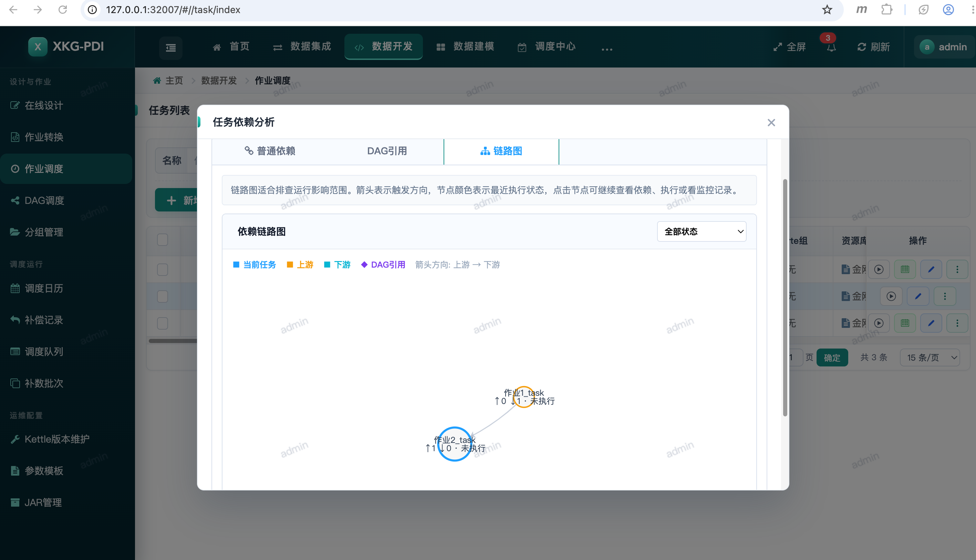Check the highlighted second row checkbox
Screen dimensions: 976x560
click(163, 296)
